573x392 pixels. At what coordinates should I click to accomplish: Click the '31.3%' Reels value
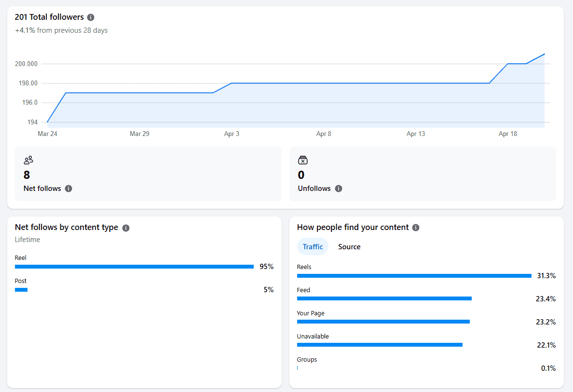pyautogui.click(x=546, y=276)
